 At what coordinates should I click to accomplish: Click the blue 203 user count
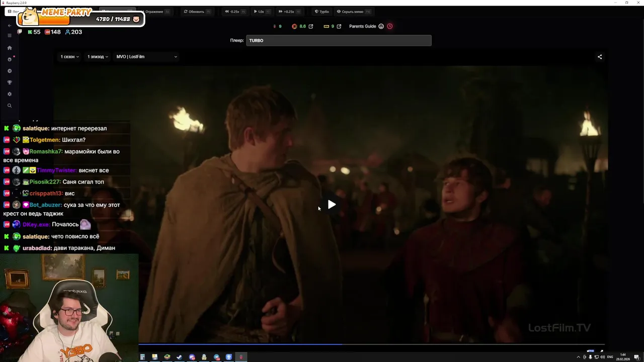click(73, 32)
